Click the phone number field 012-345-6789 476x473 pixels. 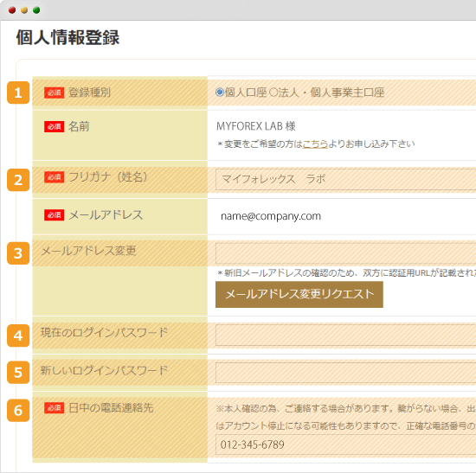point(345,444)
